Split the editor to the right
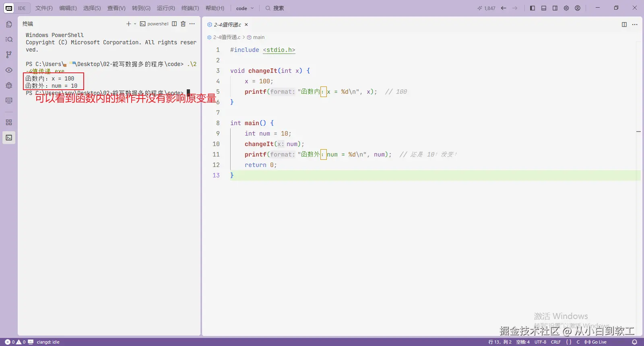 click(x=624, y=25)
